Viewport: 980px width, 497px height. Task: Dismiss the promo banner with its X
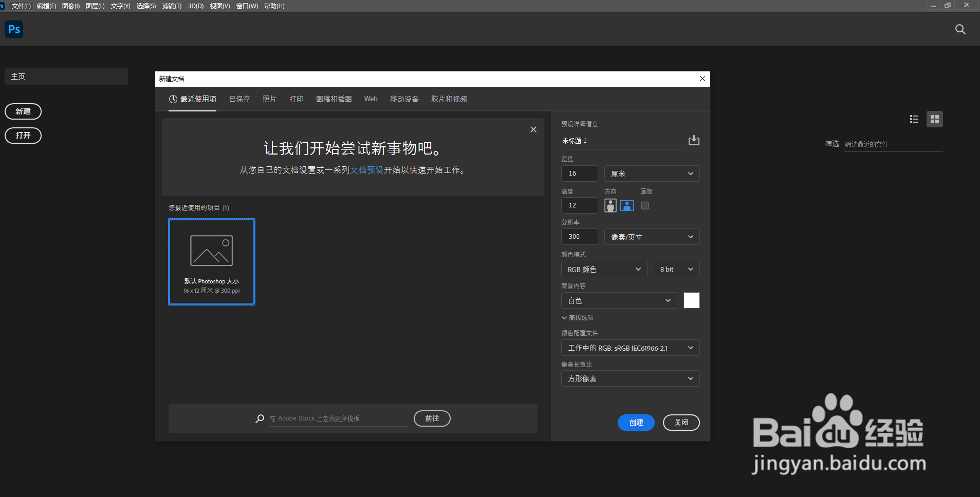click(533, 129)
